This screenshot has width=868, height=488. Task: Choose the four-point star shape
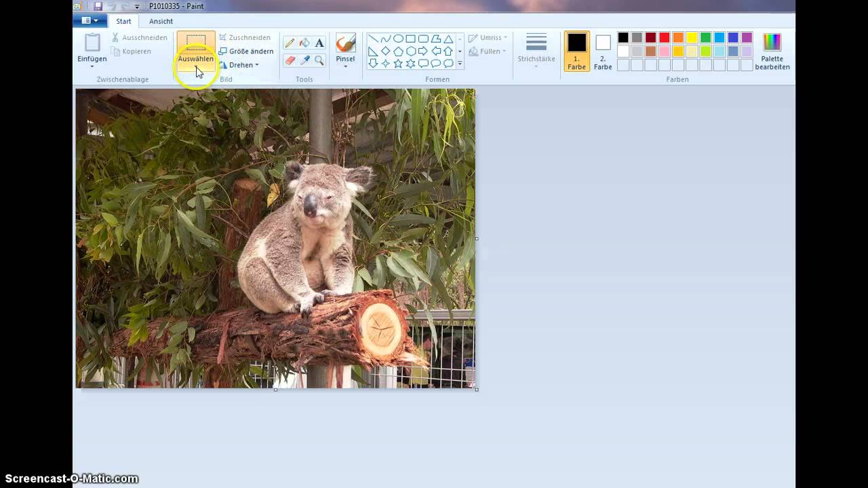386,63
